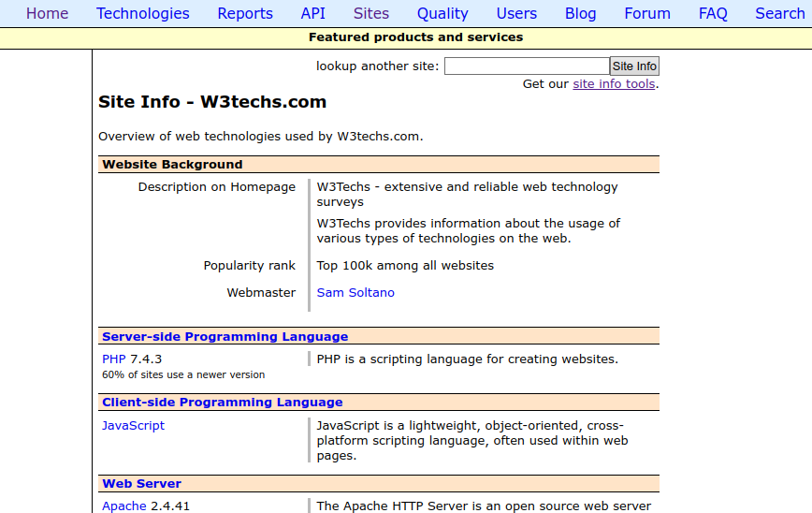Screen dimensions: 812x513
Task: Click the lookup another site text field
Action: pos(527,66)
